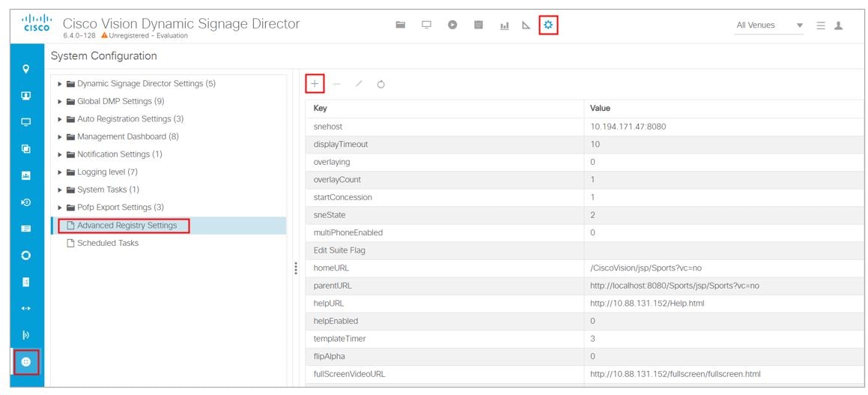The height and width of the screenshot is (395, 868).
Task: Click the refresh icon above the Key table
Action: [381, 85]
